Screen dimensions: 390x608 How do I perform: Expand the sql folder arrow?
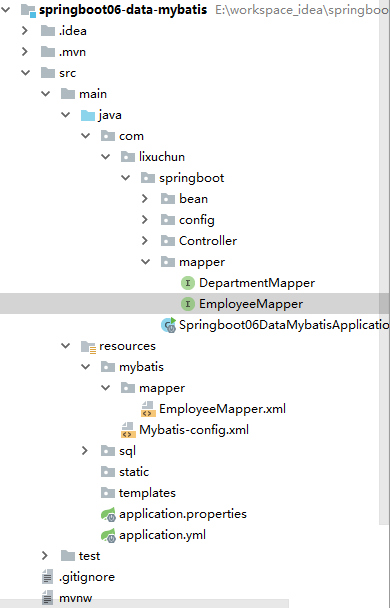click(x=85, y=451)
